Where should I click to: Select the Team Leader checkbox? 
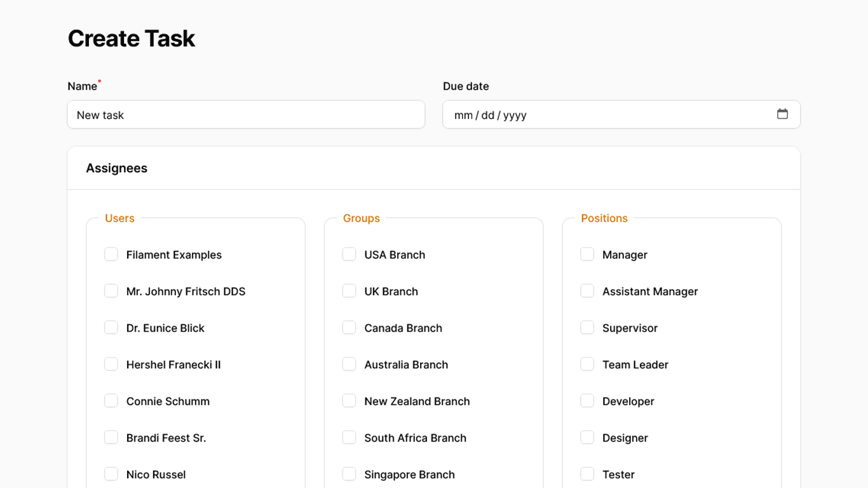click(587, 364)
